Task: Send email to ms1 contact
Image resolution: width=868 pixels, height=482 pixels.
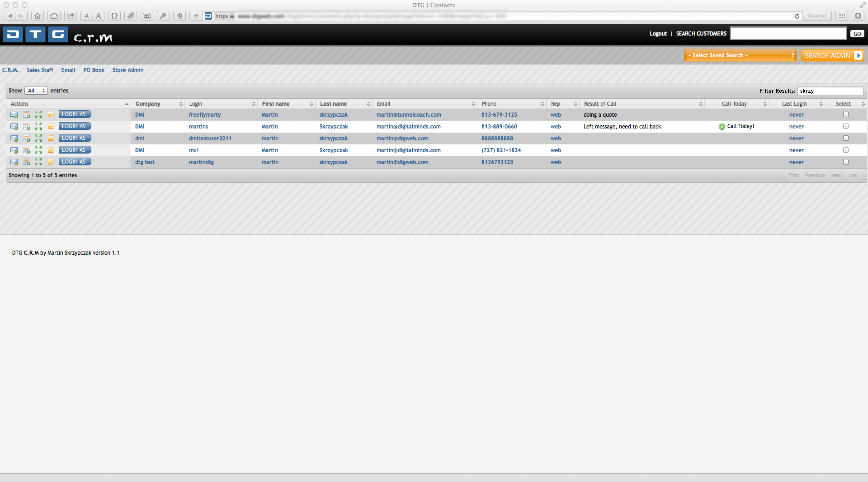Action: [x=14, y=150]
